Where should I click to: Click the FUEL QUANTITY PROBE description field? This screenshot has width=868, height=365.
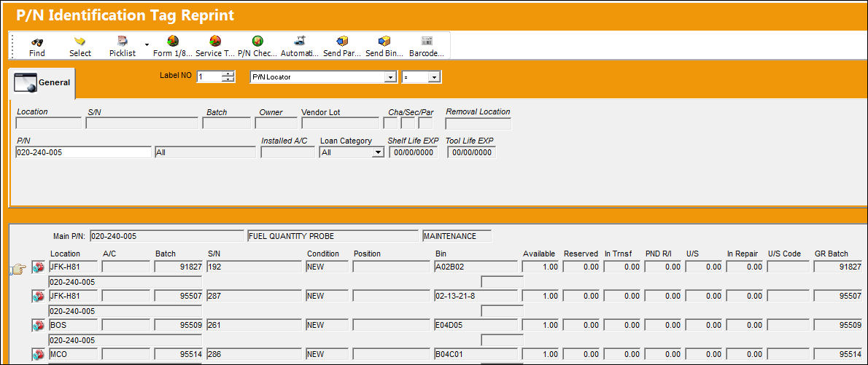333,236
